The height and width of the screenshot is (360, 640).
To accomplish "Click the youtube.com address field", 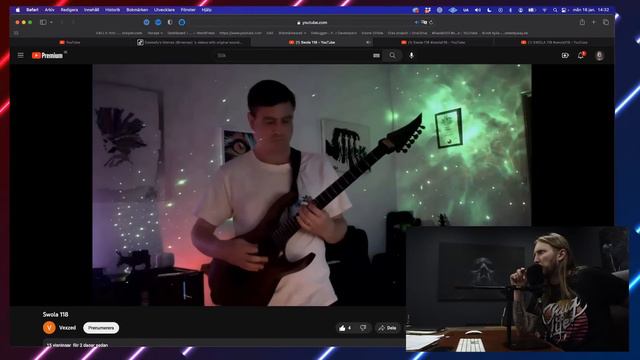I will click(312, 22).
